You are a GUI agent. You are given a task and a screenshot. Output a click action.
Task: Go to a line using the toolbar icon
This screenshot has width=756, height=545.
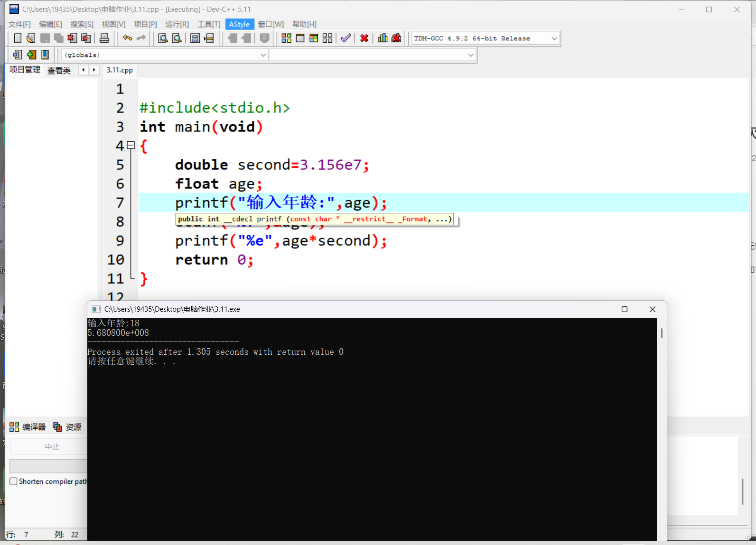click(209, 38)
